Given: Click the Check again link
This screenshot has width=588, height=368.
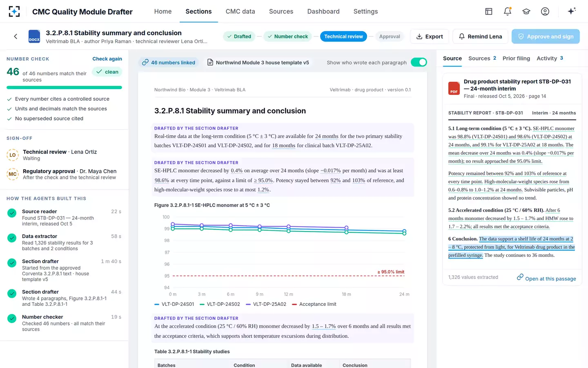Looking at the screenshot, I should 107,59.
